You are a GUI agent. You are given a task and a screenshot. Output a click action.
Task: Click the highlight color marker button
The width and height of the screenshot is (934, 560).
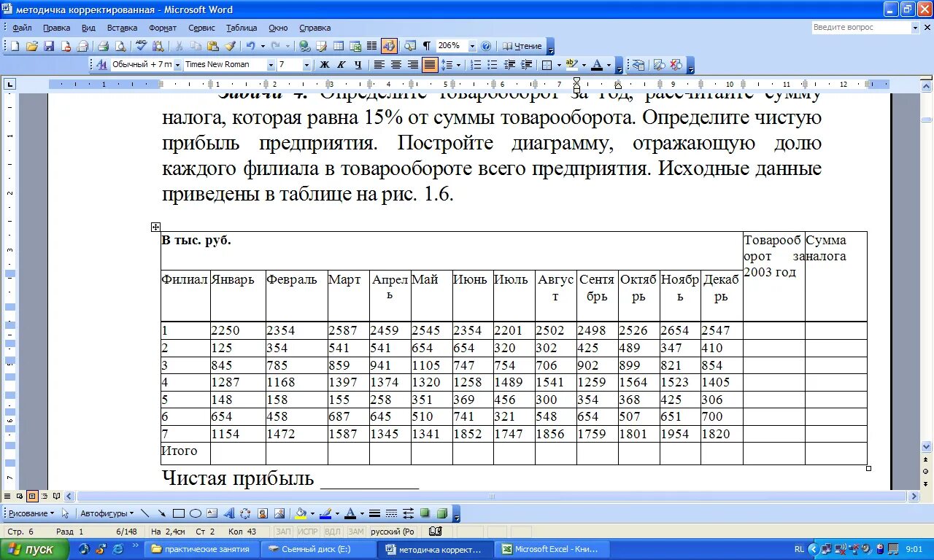571,65
